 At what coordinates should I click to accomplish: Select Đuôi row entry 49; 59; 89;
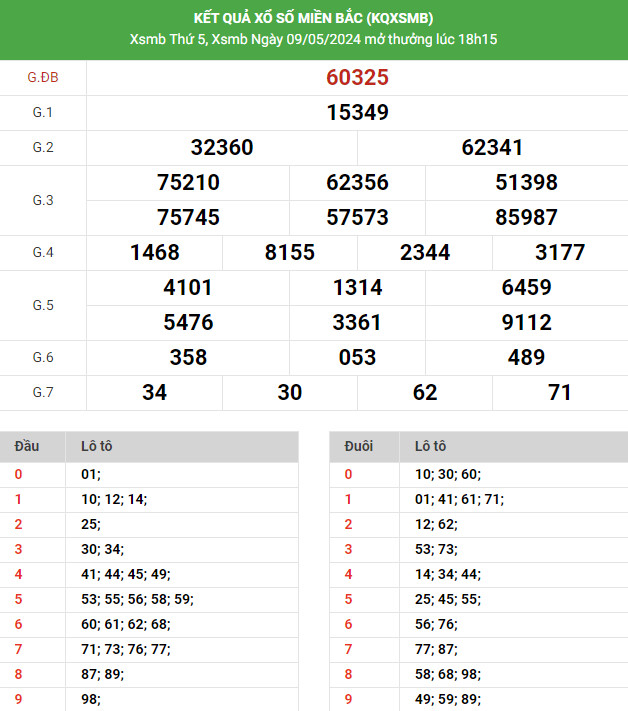point(448,699)
